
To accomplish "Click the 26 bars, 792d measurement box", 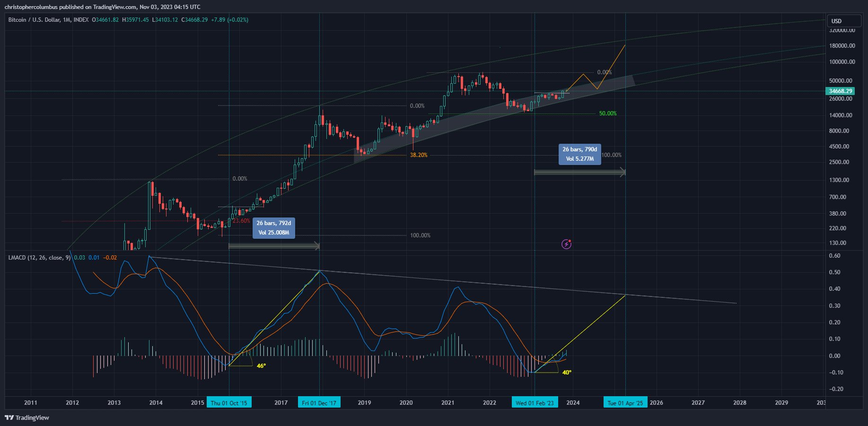I will [273, 227].
